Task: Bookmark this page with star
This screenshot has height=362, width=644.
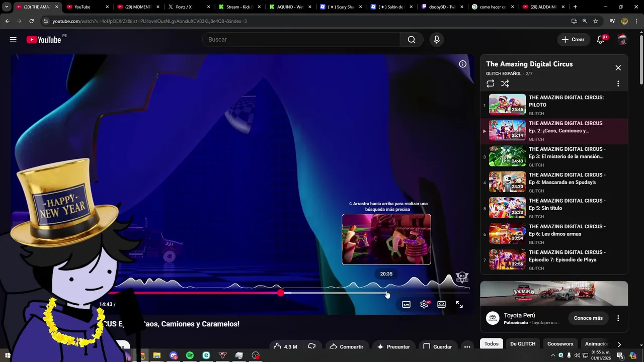Action: [x=596, y=21]
